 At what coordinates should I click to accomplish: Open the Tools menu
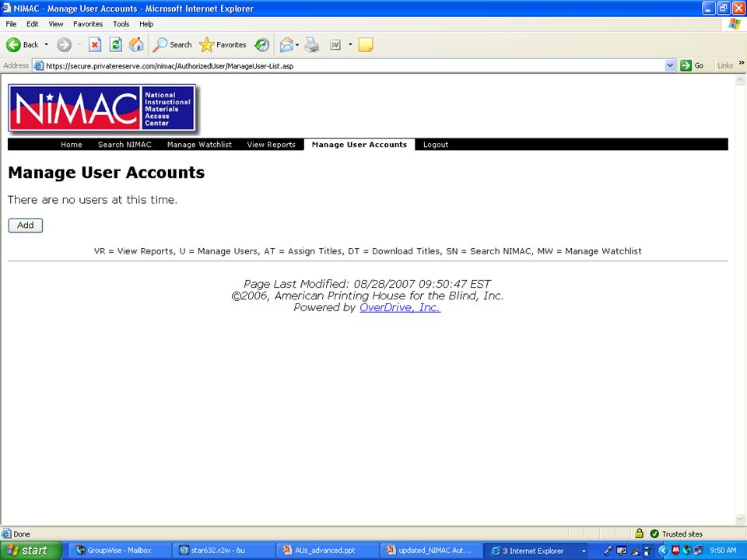121,24
